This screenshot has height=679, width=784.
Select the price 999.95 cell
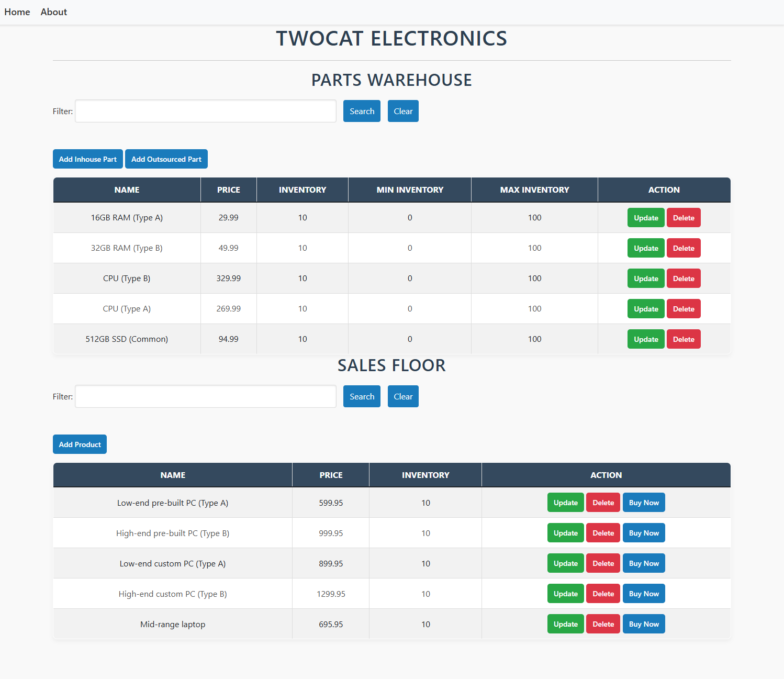pos(331,533)
